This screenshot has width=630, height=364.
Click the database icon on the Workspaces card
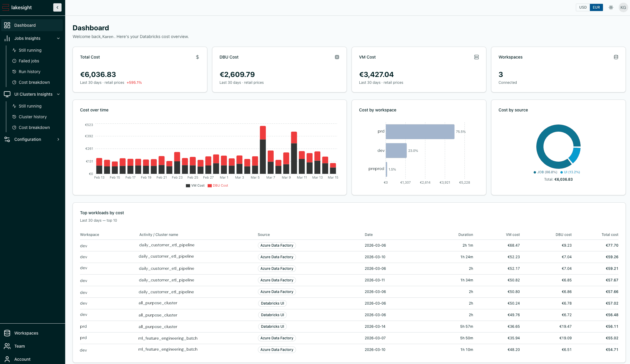(616, 57)
